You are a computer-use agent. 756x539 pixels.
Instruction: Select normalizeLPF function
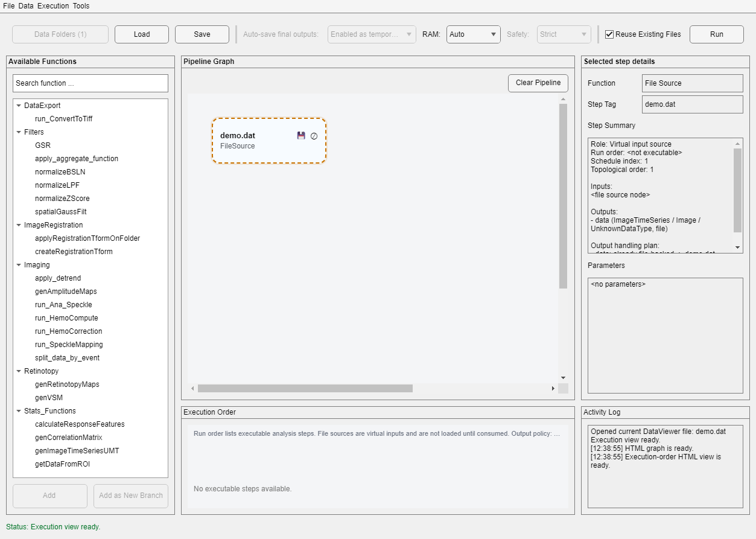[x=58, y=185]
